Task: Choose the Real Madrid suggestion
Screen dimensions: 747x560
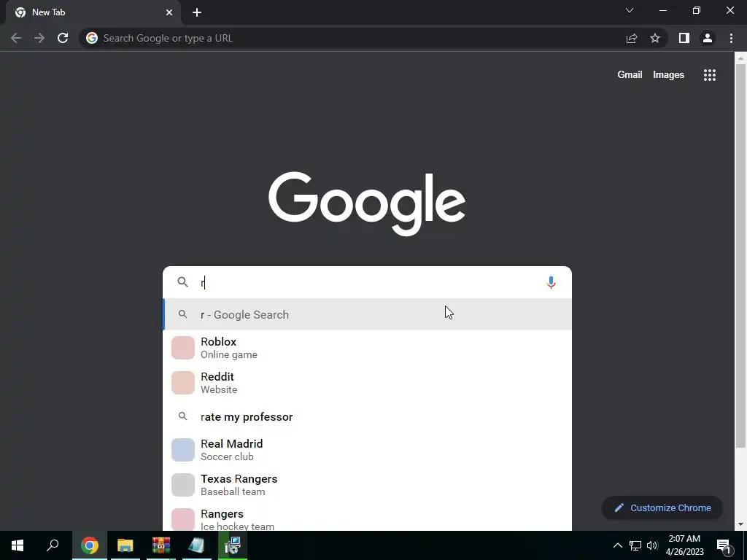Action: [368, 450]
